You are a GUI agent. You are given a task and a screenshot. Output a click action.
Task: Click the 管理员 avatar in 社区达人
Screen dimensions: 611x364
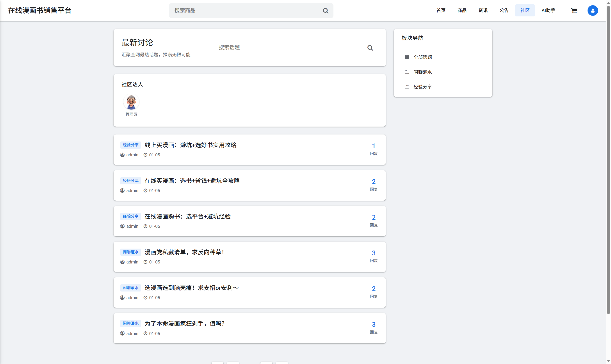tap(131, 102)
